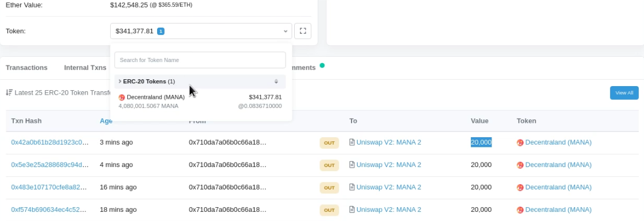The image size is (644, 221).
Task: Open Decentraland (MANA) token in 4 mins row
Action: pos(558,165)
